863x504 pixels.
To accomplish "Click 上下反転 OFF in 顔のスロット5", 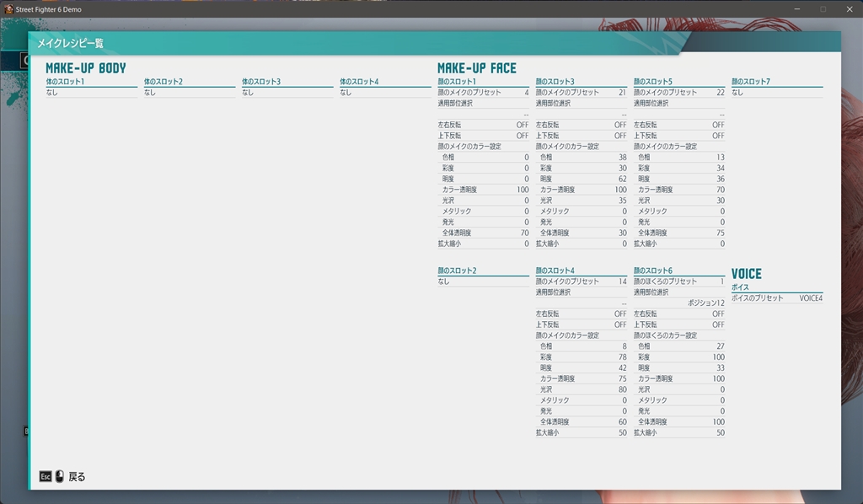I will [679, 136].
